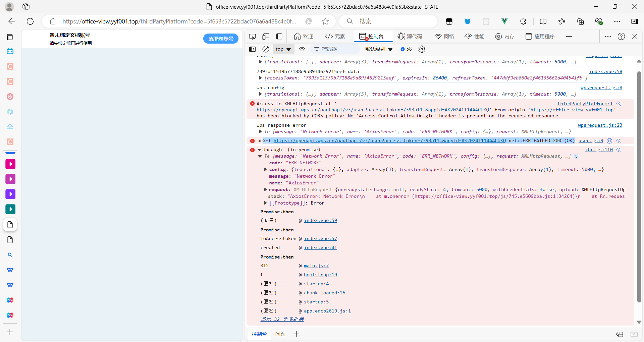The image size is (644, 342).
Task: Open browser settings and more menu
Action: coord(617,21)
